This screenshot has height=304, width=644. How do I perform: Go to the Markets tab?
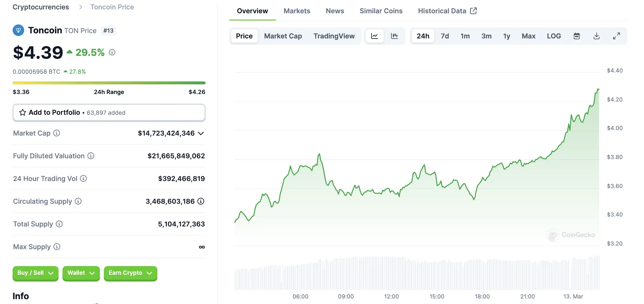point(297,11)
